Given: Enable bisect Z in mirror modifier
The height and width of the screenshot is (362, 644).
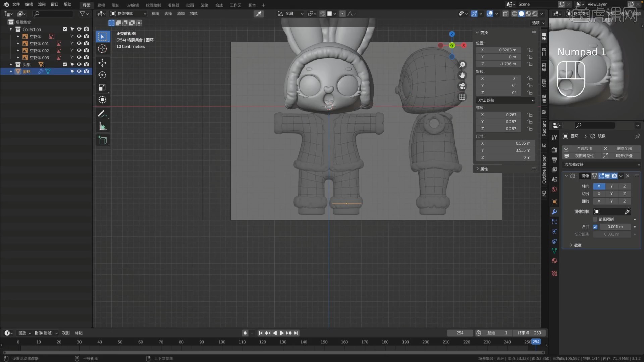Looking at the screenshot, I should click(624, 194).
